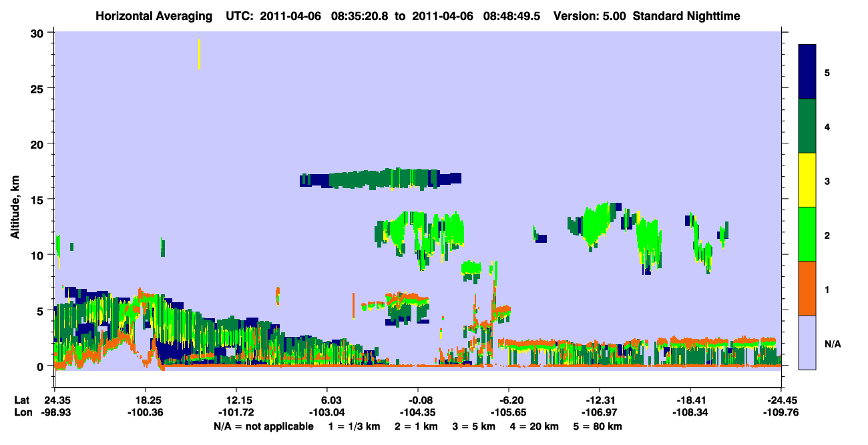Click 'Standard Nighttime' in the title
The image size is (868, 445).
point(686,16)
